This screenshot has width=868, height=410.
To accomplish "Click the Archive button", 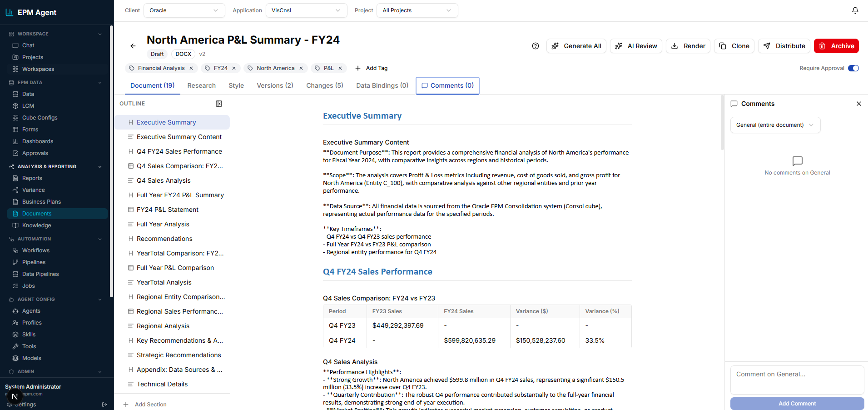I will pyautogui.click(x=836, y=46).
